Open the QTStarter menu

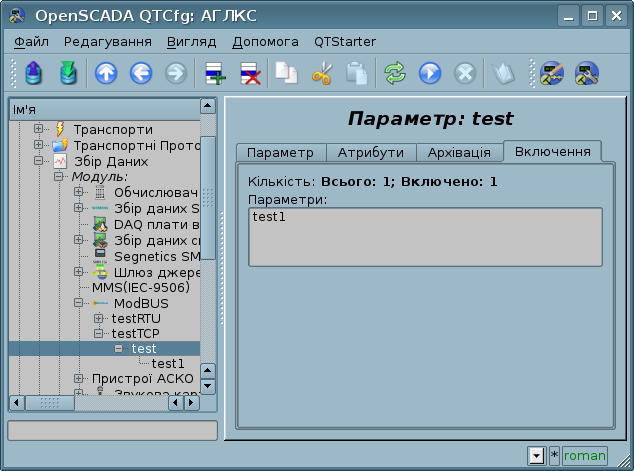point(345,42)
